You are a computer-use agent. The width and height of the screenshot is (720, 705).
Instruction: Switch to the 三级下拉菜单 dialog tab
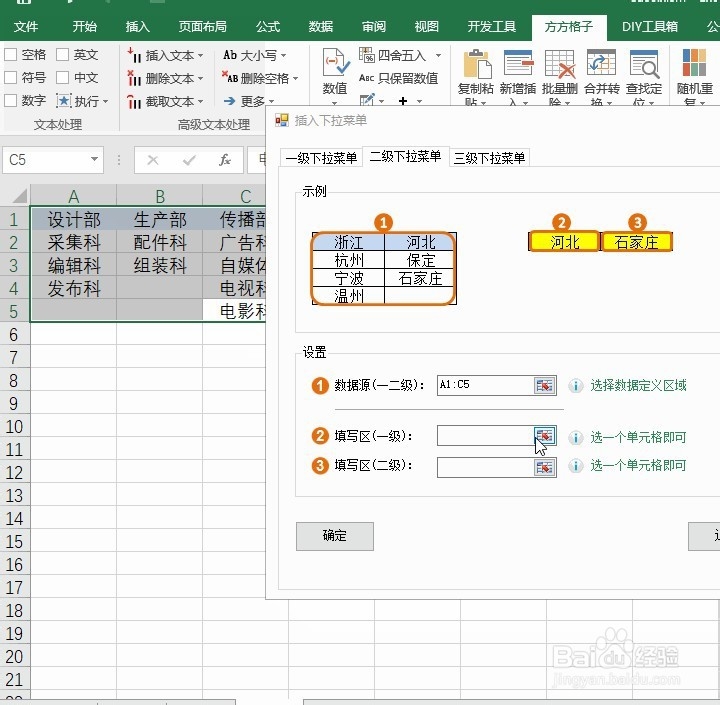click(489, 158)
